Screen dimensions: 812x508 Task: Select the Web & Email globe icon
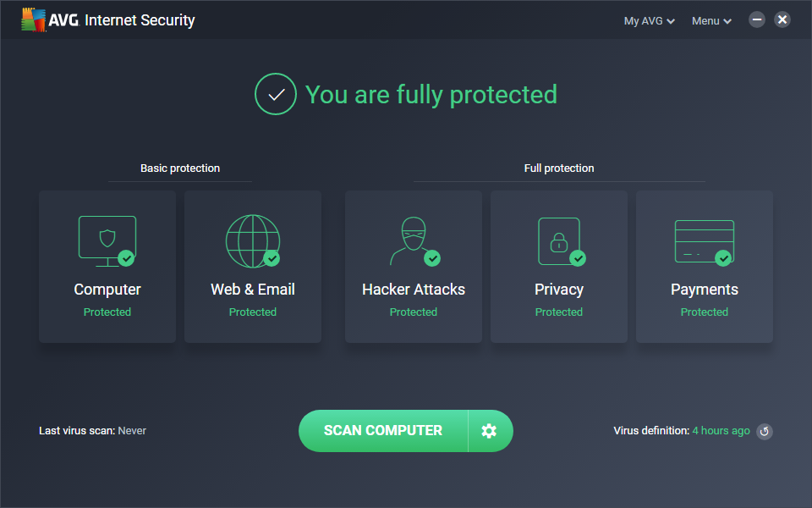[x=252, y=240]
